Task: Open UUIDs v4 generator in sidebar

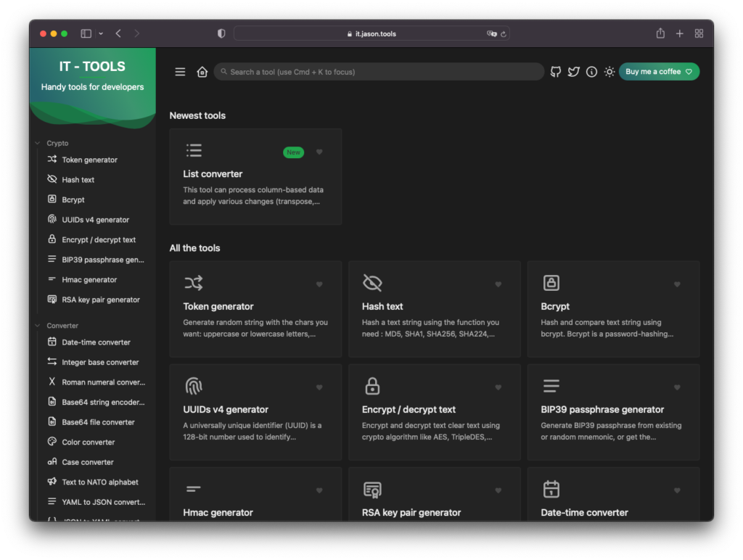Action: [94, 219]
